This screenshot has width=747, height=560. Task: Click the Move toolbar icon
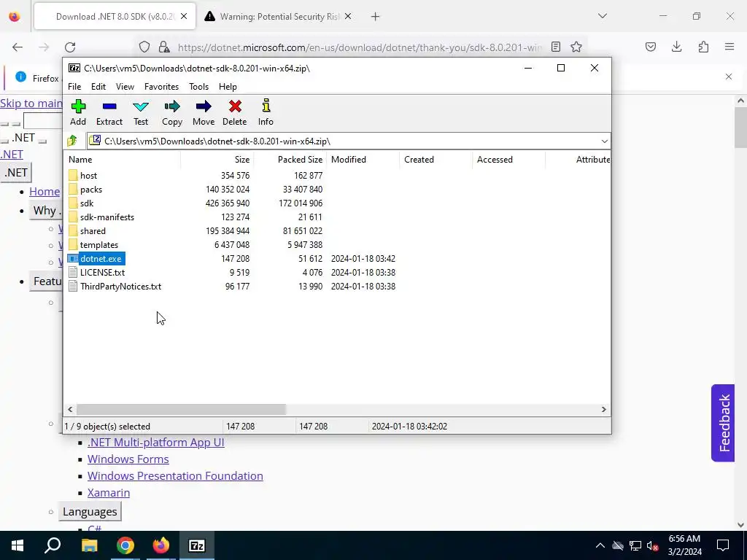pos(204,106)
